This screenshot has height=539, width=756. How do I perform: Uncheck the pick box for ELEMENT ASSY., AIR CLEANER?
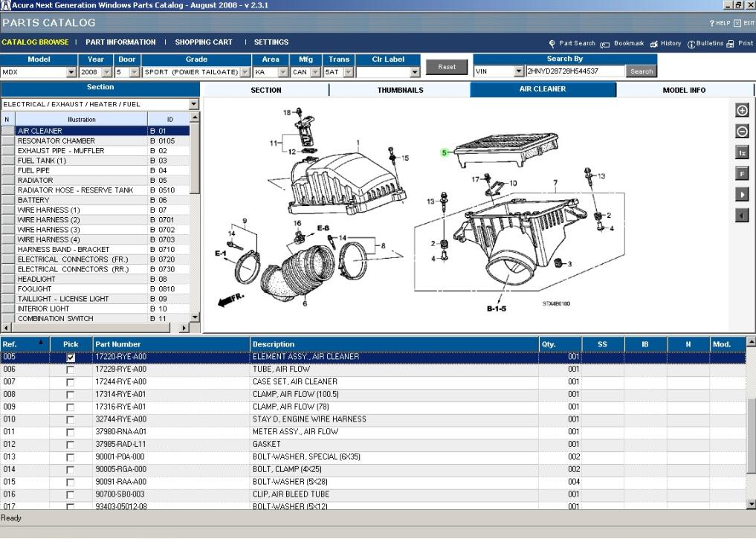tap(71, 358)
